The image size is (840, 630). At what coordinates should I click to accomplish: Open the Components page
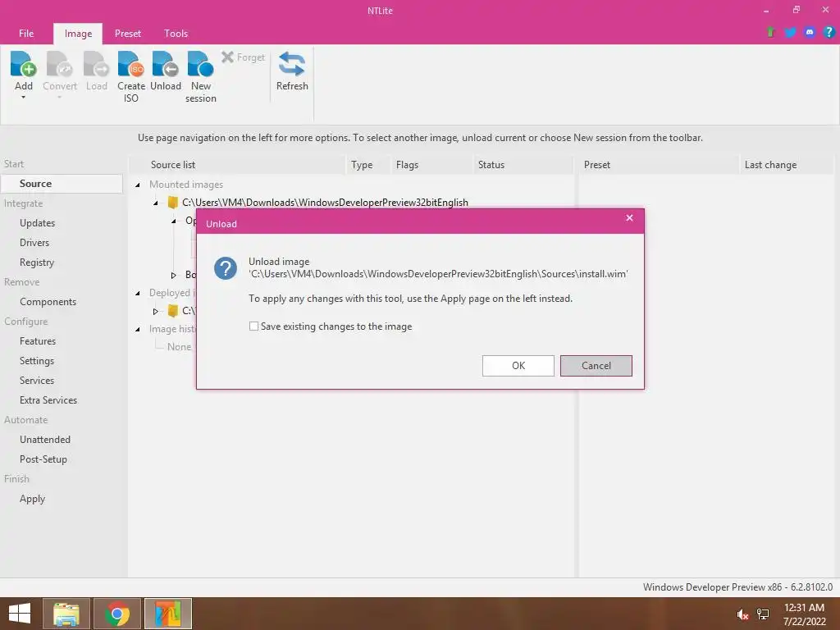point(48,302)
